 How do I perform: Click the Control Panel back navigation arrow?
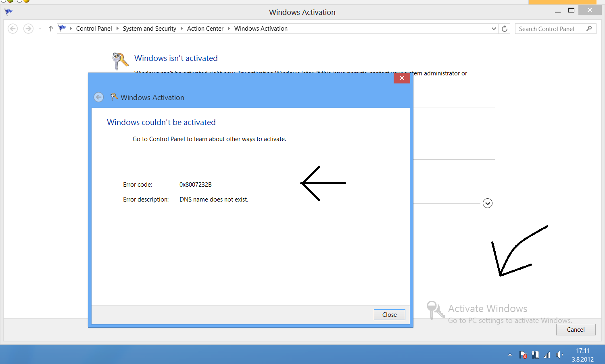13,29
